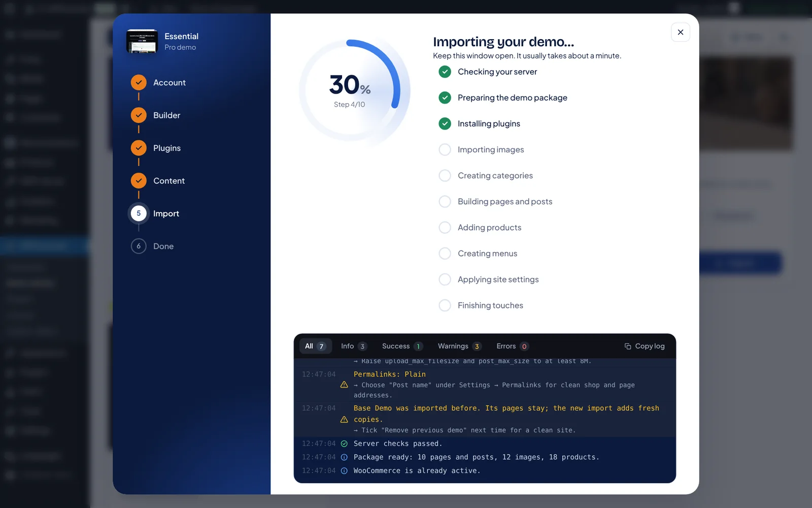Filter log by Success tab

402,346
